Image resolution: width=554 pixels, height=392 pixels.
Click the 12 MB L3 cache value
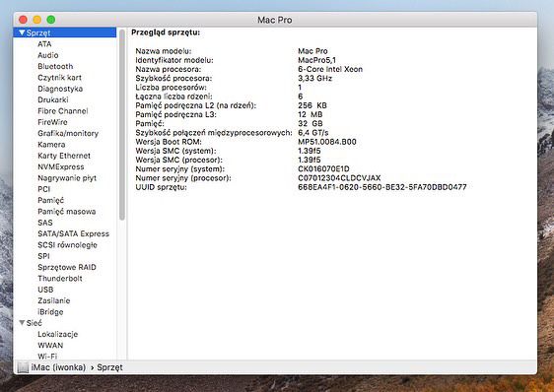click(311, 114)
